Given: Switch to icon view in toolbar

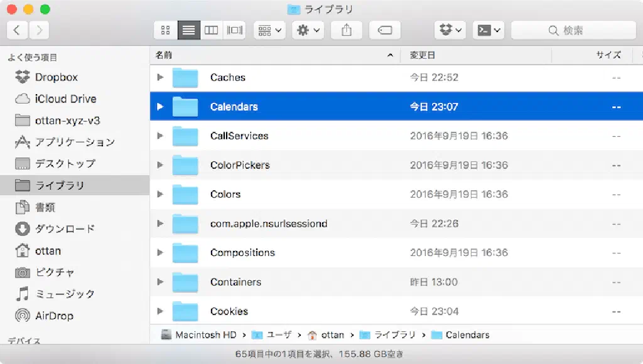Looking at the screenshot, I should pos(166,30).
